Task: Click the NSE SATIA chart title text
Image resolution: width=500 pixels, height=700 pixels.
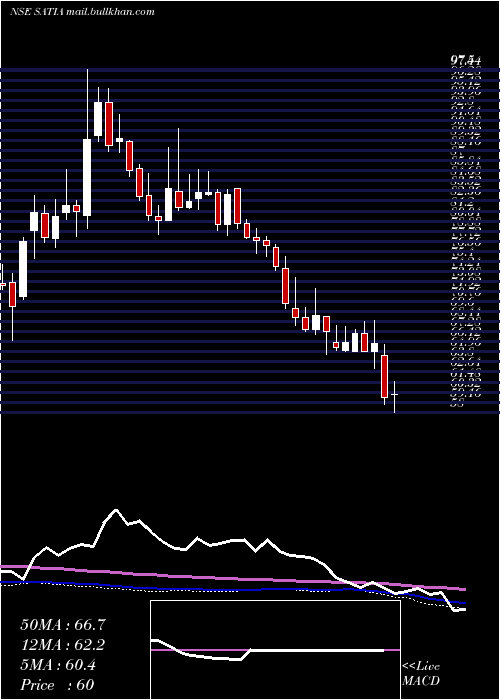Action: (82, 12)
